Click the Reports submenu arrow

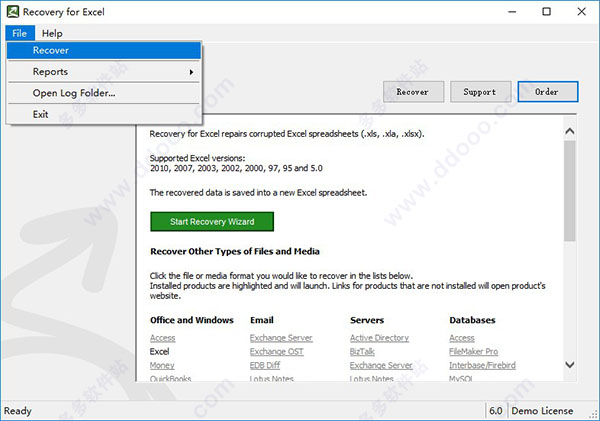(191, 72)
